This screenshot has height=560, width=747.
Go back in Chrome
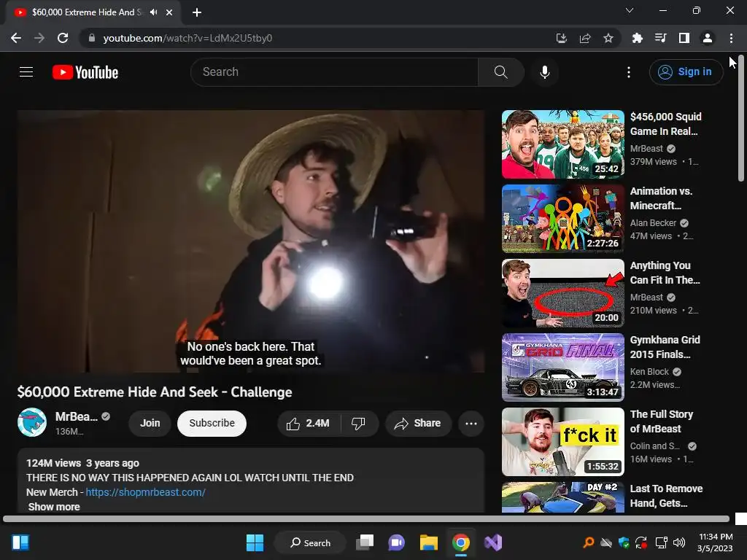pos(16,38)
